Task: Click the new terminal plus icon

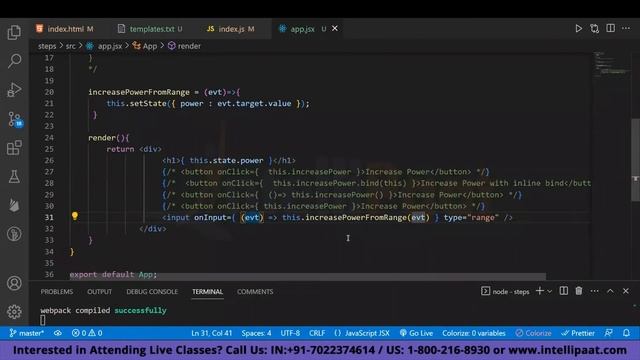Action: point(540,291)
